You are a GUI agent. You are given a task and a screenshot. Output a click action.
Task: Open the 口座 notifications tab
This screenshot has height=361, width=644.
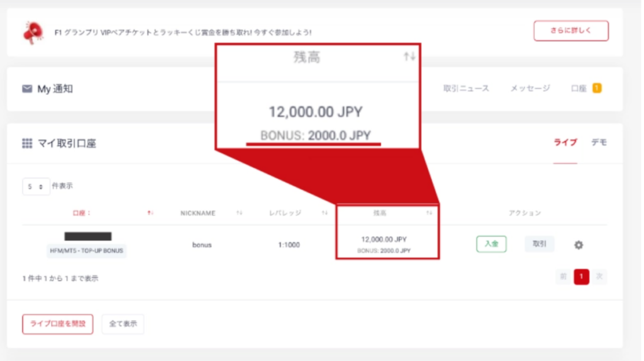tap(579, 88)
